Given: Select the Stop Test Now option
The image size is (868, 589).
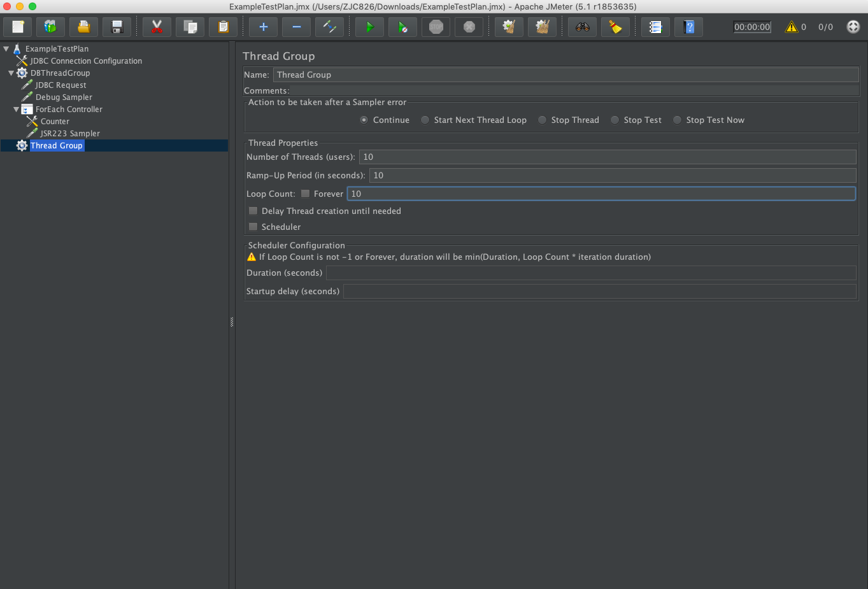Looking at the screenshot, I should [x=709, y=120].
